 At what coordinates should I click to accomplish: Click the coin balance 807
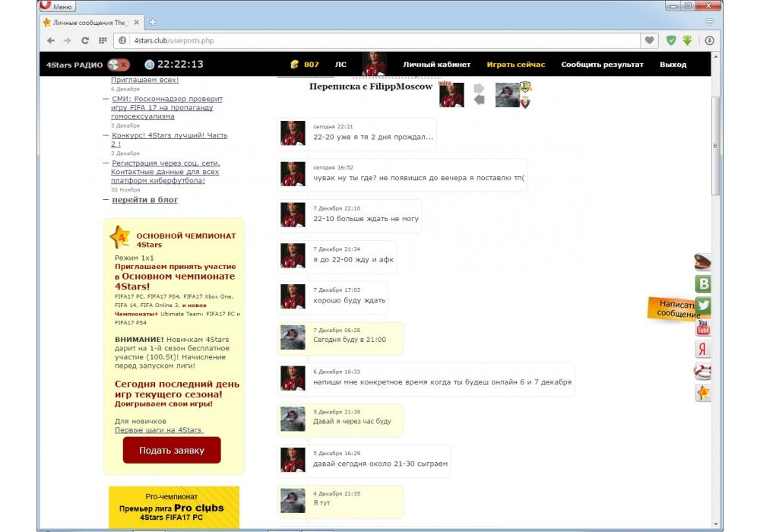pyautogui.click(x=305, y=65)
